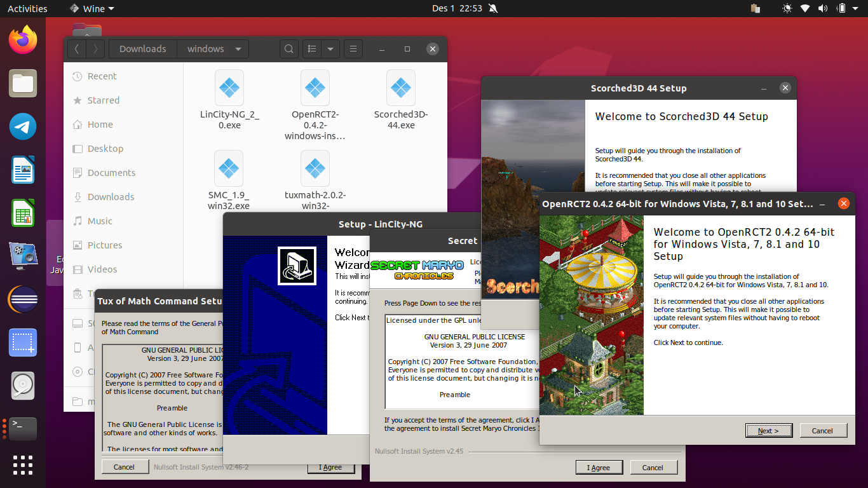Screen dimensions: 868x488
Task: Go forward in Files navigation
Action: (x=95, y=49)
